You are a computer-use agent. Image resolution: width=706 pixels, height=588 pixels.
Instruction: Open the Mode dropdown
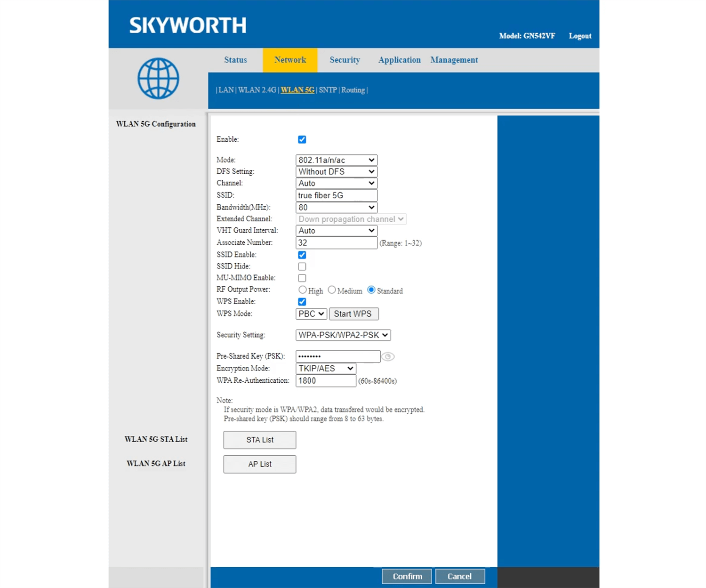(336, 160)
